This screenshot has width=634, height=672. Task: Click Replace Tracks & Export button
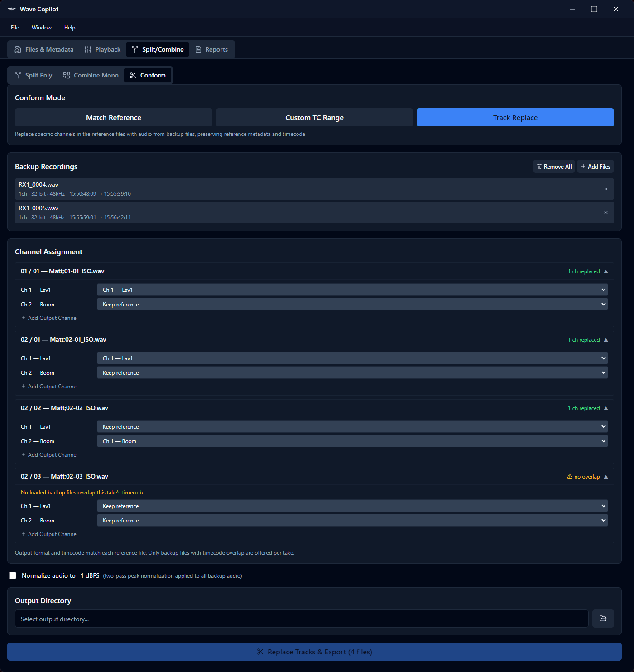click(x=314, y=652)
